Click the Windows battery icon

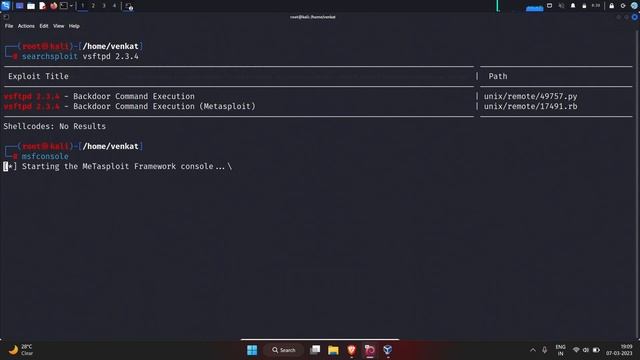(596, 350)
